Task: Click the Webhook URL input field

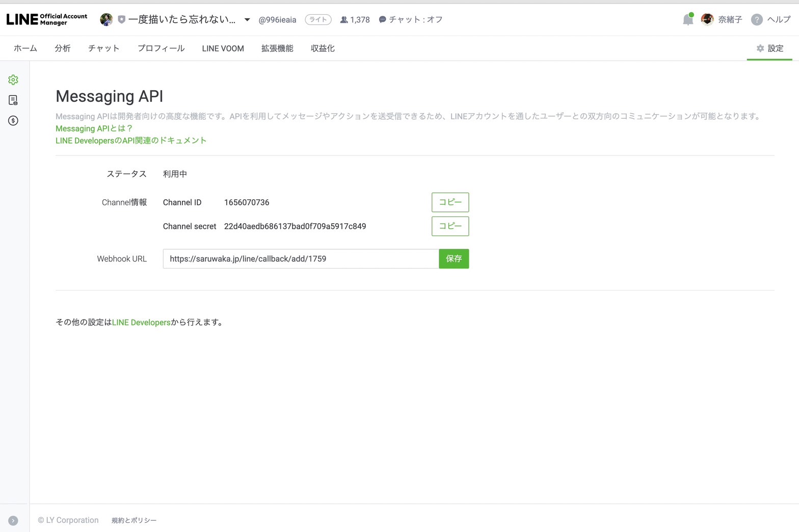Action: pyautogui.click(x=301, y=259)
